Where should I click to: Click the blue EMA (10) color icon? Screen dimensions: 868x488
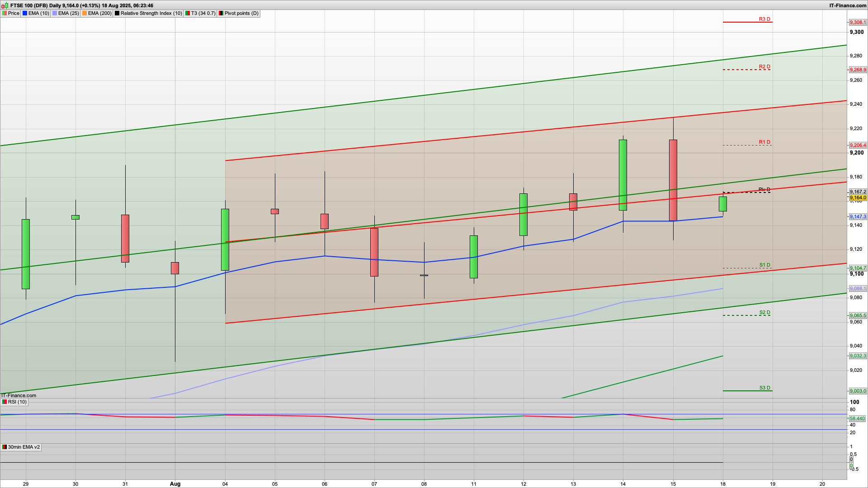coord(25,14)
